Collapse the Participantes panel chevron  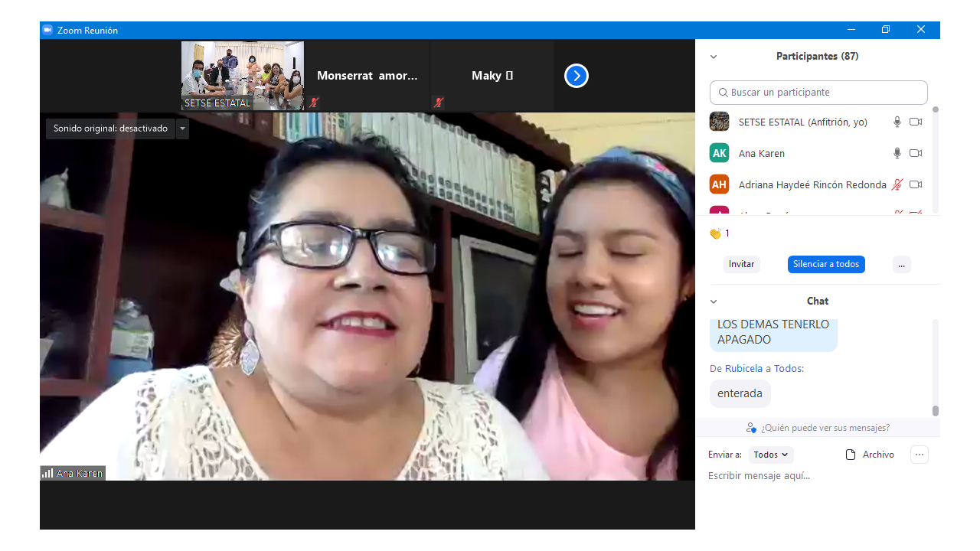pyautogui.click(x=714, y=57)
